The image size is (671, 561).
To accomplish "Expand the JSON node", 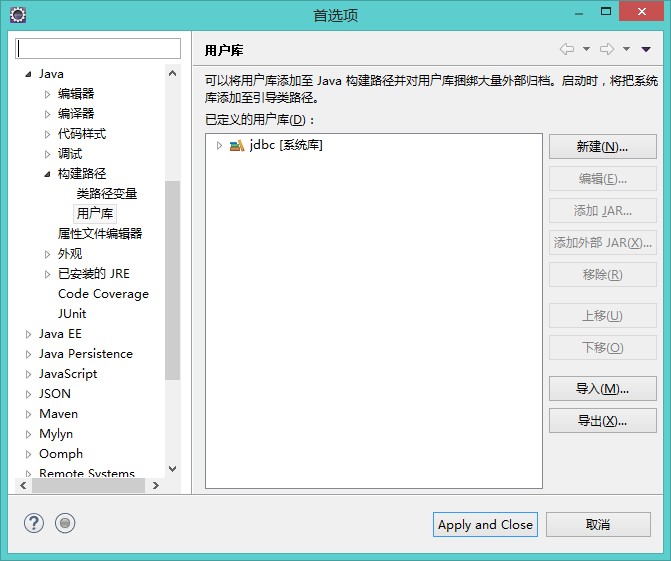I will (28, 394).
